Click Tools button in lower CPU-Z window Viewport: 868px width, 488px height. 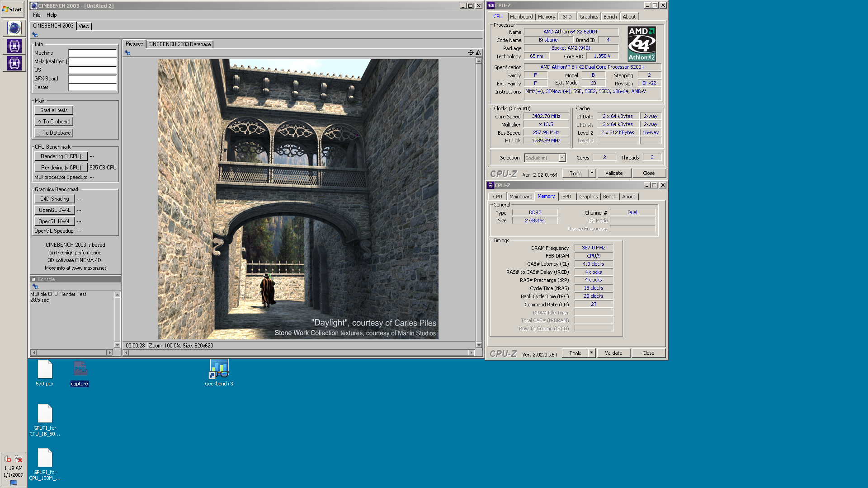click(x=575, y=353)
